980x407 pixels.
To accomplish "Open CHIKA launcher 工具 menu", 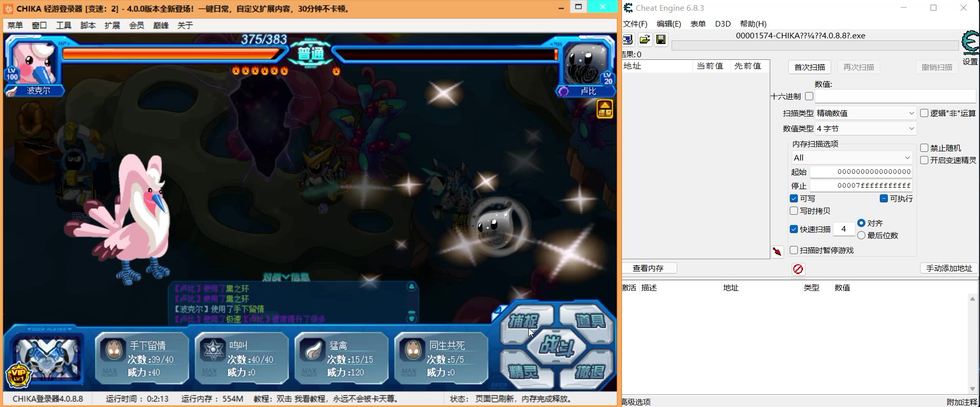I will pos(64,25).
